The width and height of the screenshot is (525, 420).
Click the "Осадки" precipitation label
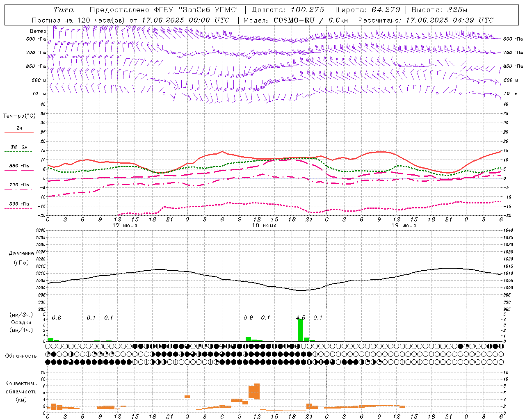coord(21,322)
